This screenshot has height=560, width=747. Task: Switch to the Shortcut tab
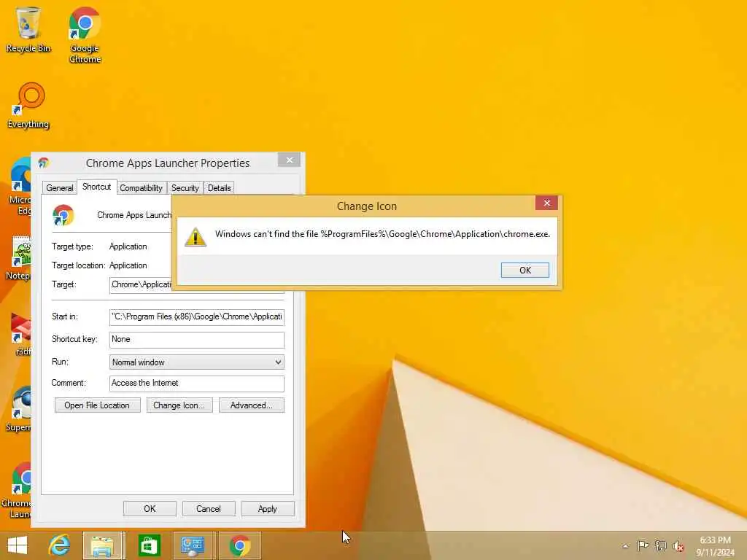(x=97, y=187)
